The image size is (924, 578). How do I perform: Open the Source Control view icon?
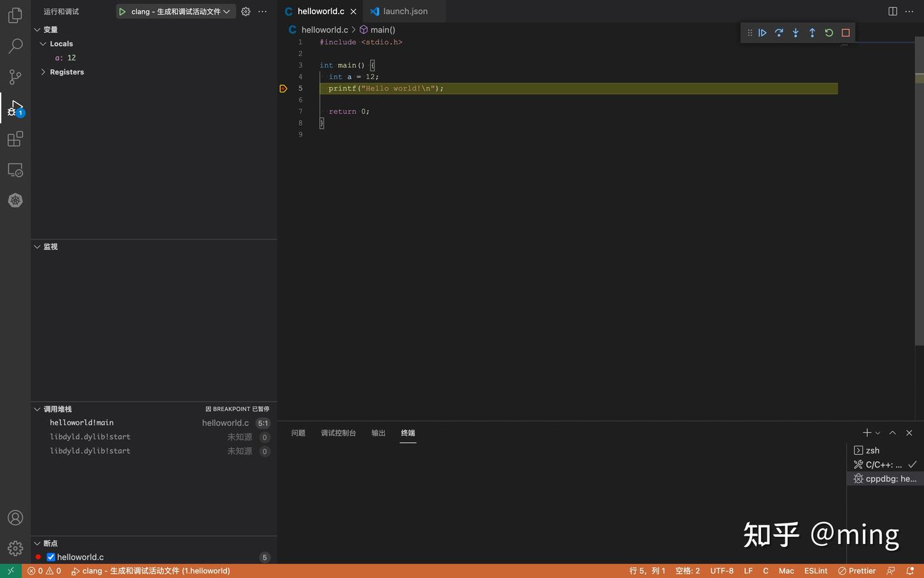pos(15,76)
